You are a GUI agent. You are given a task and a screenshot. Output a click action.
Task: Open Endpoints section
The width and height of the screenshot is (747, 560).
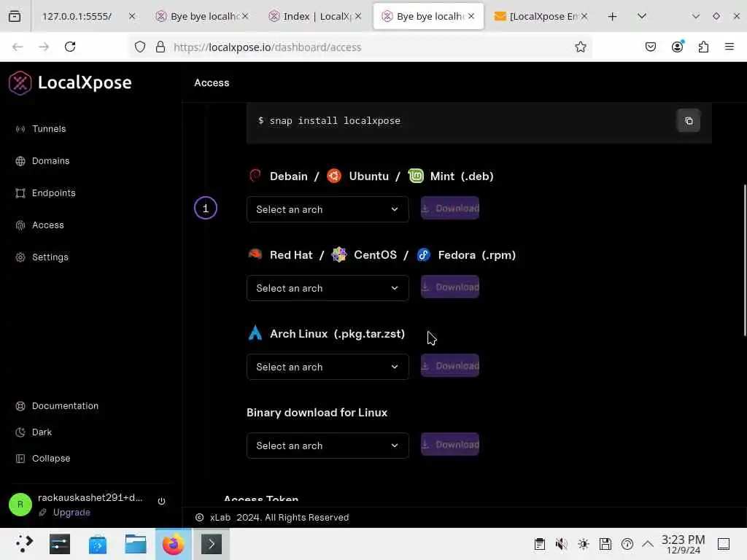tap(53, 192)
